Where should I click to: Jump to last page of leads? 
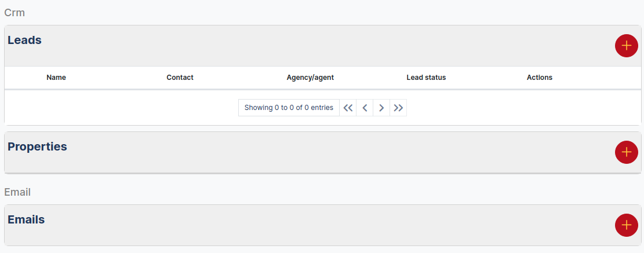click(x=398, y=108)
